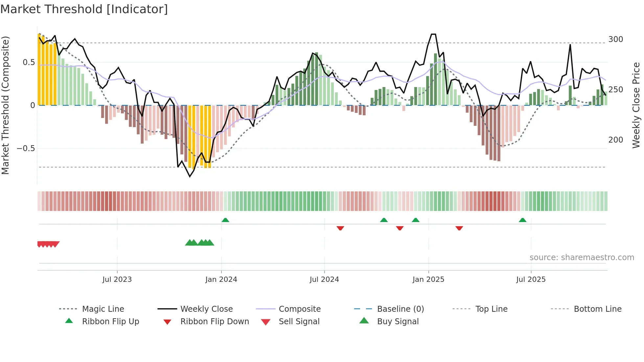Click the Weekly Close Price axis title
This screenshot has width=644, height=362.
(636, 105)
